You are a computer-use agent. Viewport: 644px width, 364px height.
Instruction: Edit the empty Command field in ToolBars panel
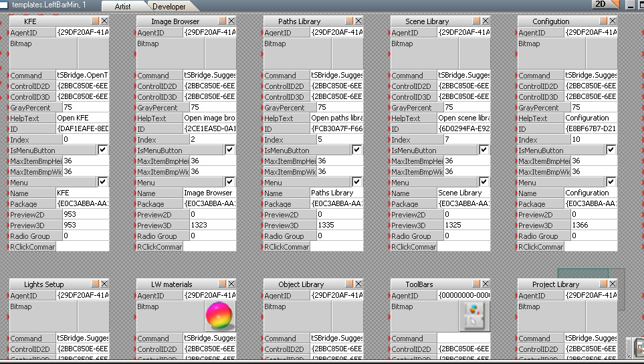coord(463,338)
